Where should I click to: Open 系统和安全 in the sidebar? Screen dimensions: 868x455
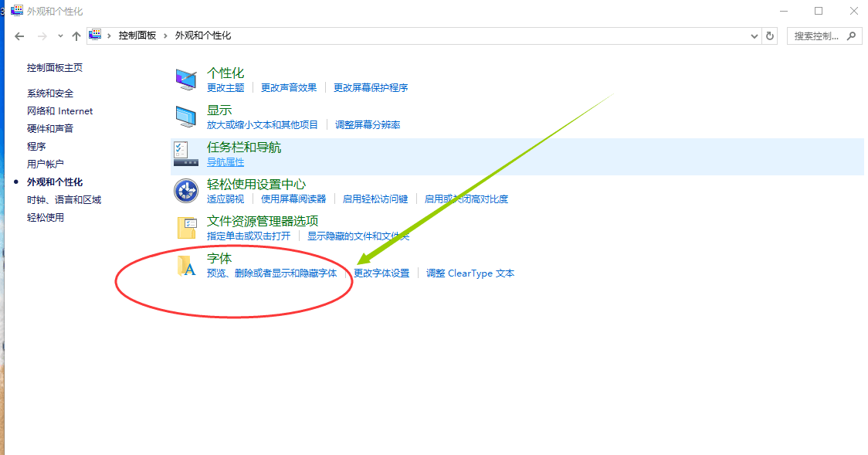[x=50, y=93]
